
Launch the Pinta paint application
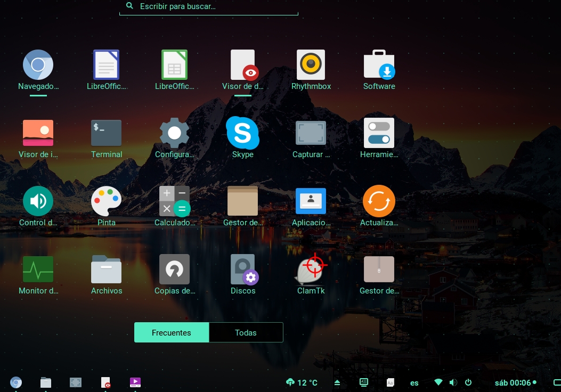pos(106,201)
